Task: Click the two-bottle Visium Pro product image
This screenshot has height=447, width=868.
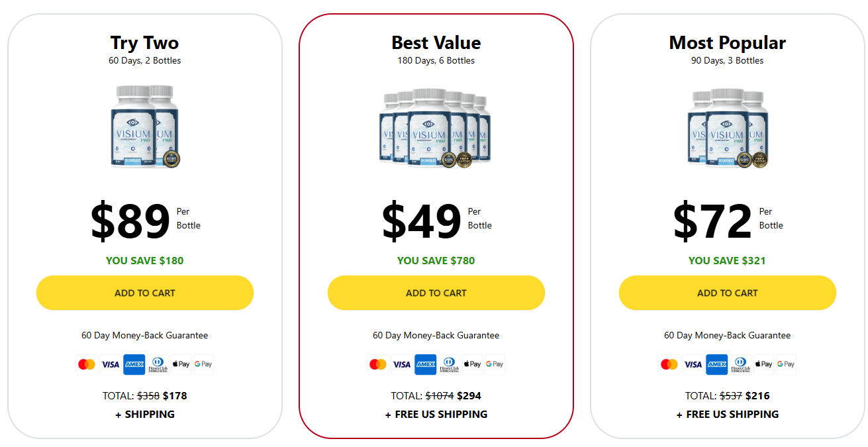Action: 144,126
